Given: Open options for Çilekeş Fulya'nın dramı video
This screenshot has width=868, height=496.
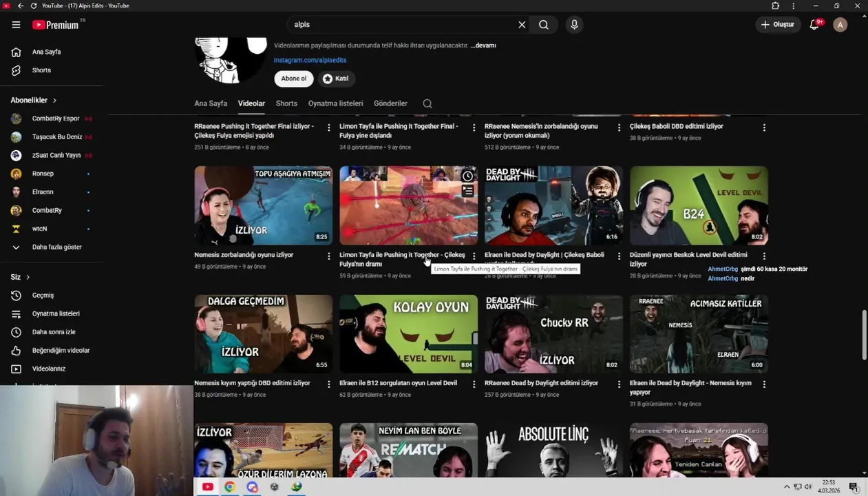Looking at the screenshot, I should click(474, 256).
